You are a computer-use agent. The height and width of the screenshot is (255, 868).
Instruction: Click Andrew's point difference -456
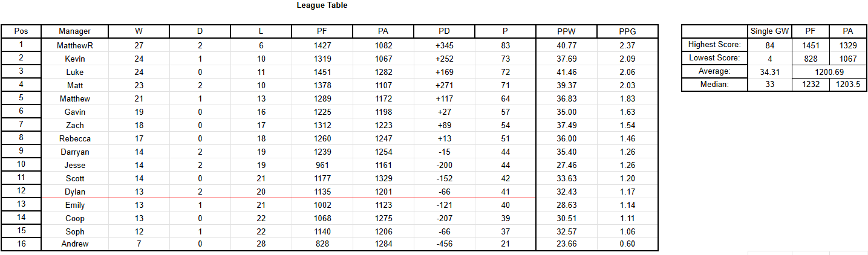[445, 244]
